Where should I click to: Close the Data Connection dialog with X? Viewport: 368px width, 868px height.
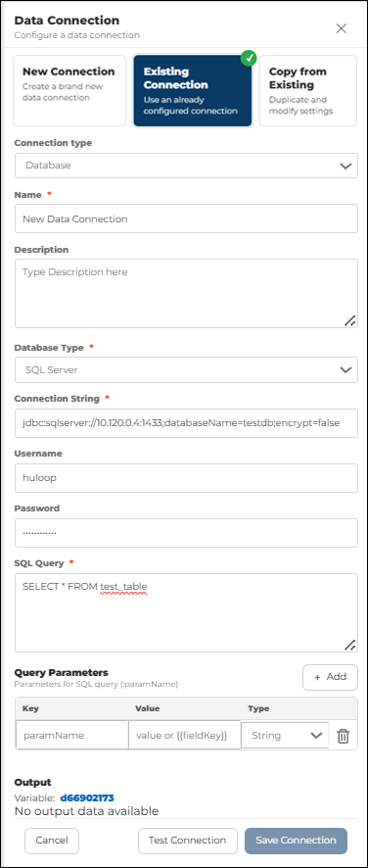[x=342, y=28]
